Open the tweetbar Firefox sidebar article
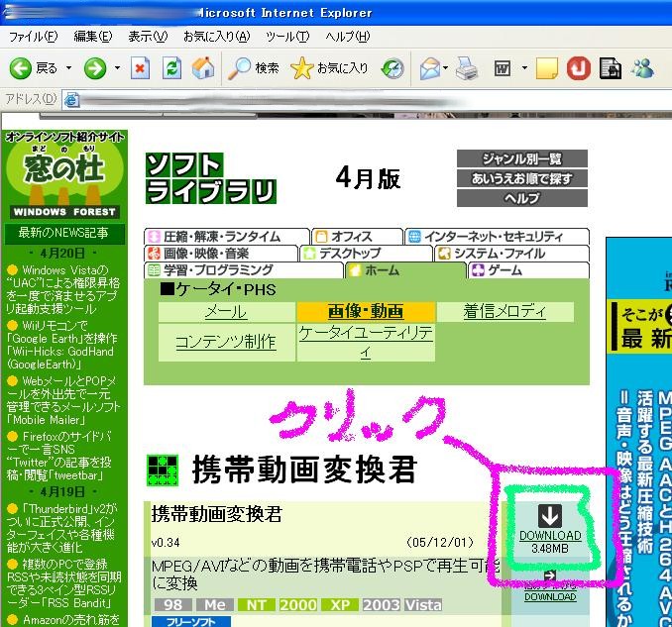This screenshot has width=672, height=627. click(60, 456)
